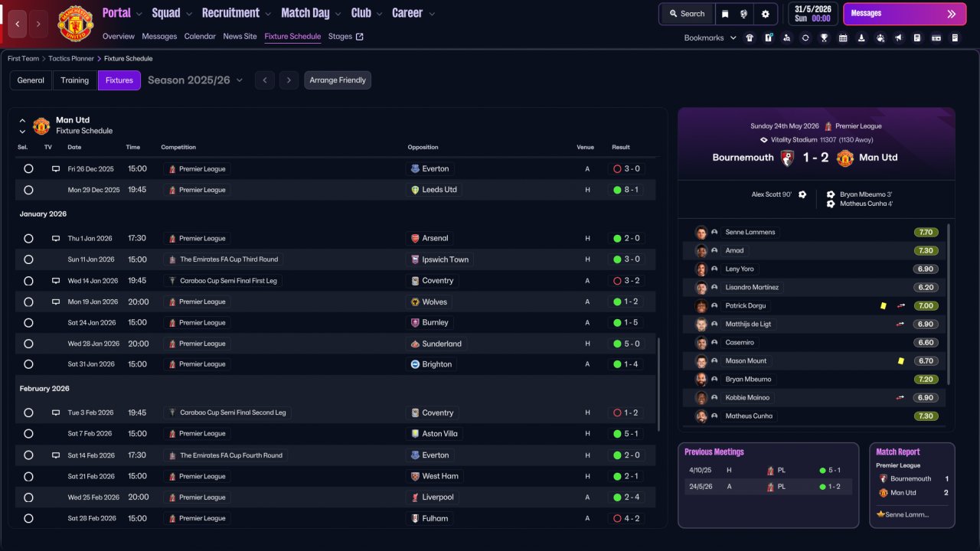Click Mason Mount's 6.70 rating
980x551 pixels.
click(926, 360)
